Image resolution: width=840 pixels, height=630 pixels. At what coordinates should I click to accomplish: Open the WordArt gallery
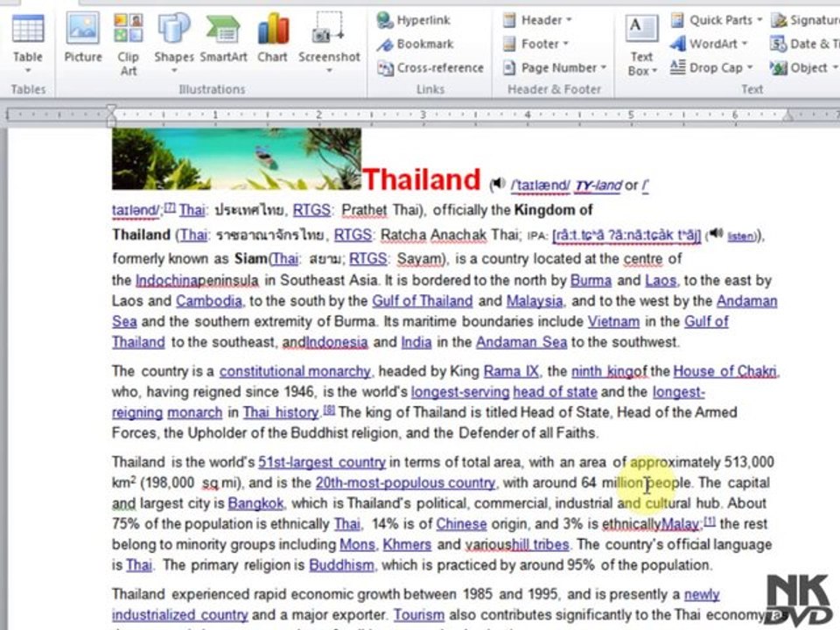710,44
